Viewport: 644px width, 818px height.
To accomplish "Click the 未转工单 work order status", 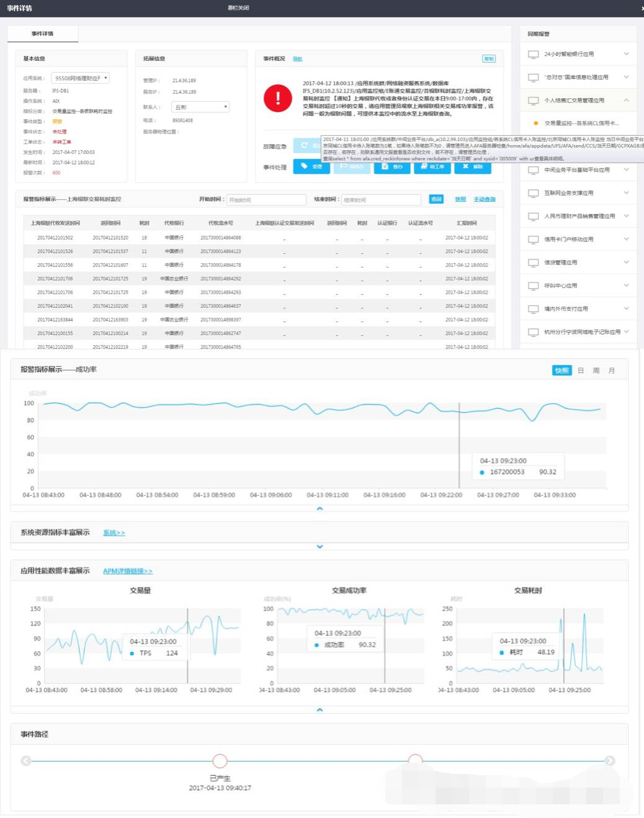I will click(x=62, y=142).
